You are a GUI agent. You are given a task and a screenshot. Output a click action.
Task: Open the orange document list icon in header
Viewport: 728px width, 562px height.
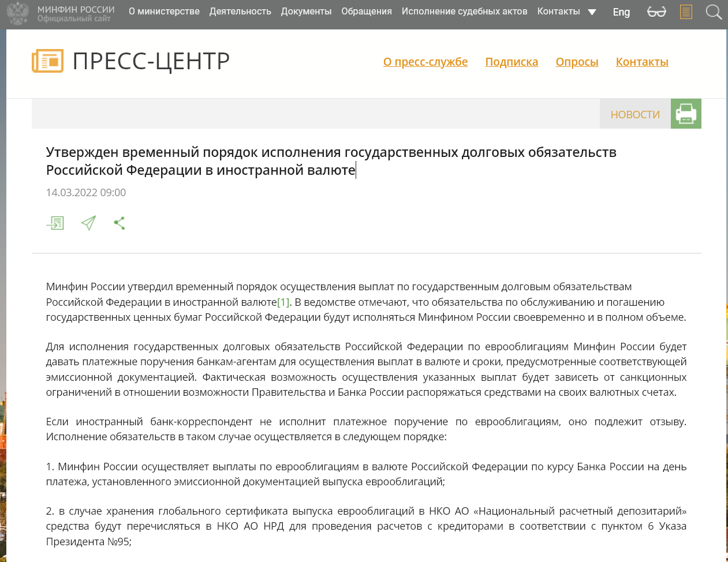click(686, 12)
